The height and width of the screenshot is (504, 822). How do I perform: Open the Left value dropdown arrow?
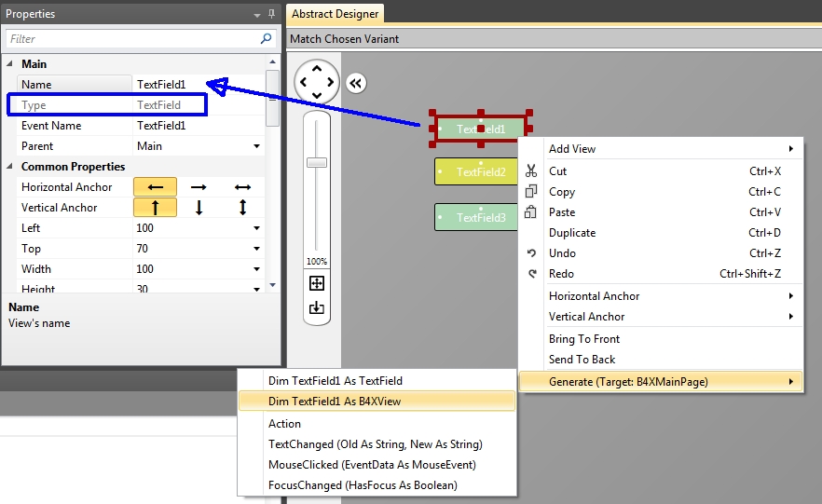point(257,228)
